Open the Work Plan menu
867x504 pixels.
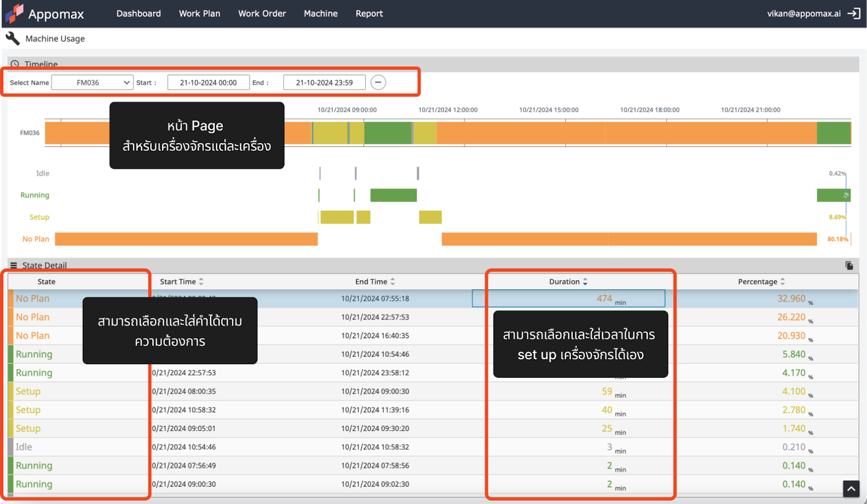[199, 14]
